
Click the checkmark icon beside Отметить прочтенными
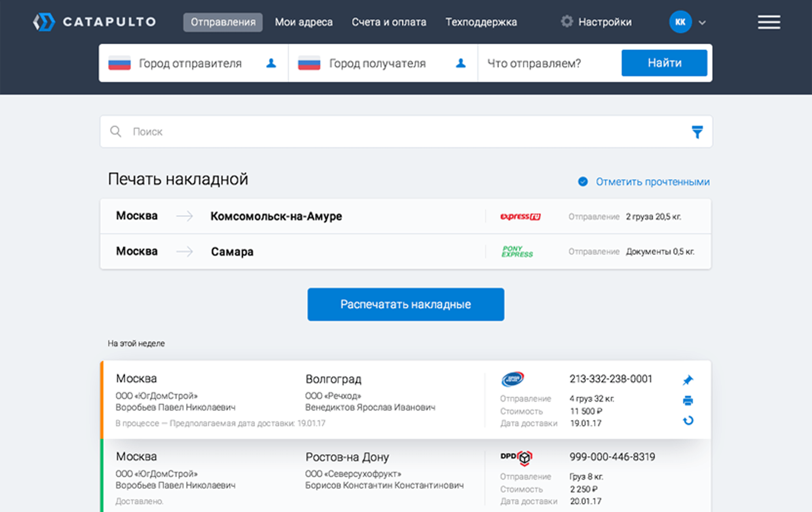point(583,181)
